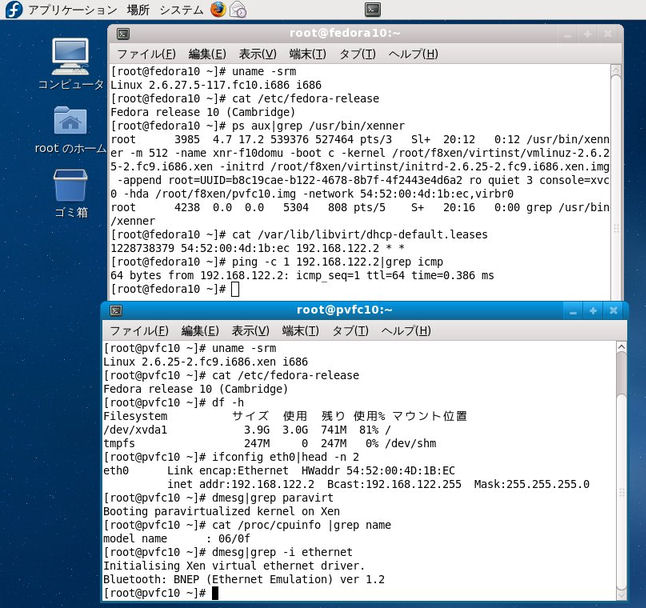Launch Firefox from the top panel
646x608 pixels.
click(x=218, y=9)
